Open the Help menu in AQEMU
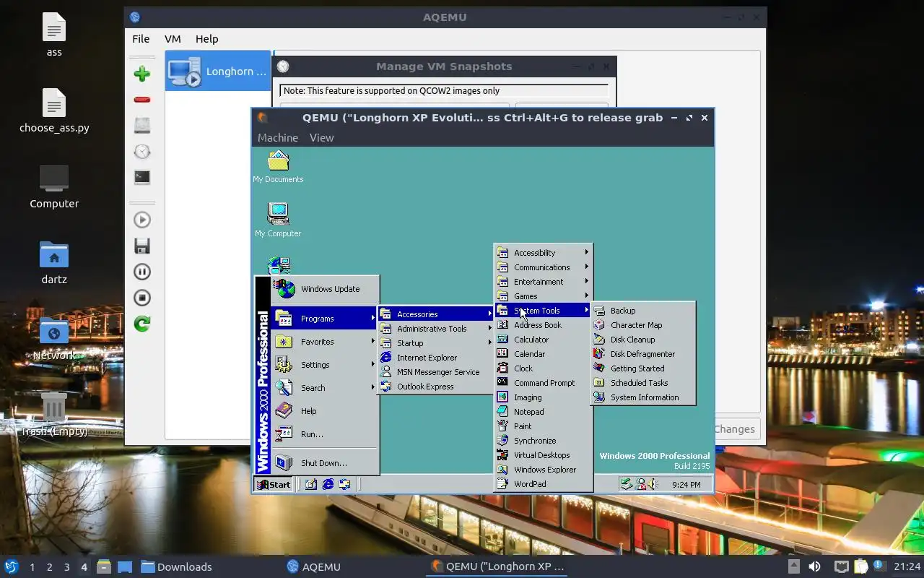The width and height of the screenshot is (924, 578). click(206, 39)
